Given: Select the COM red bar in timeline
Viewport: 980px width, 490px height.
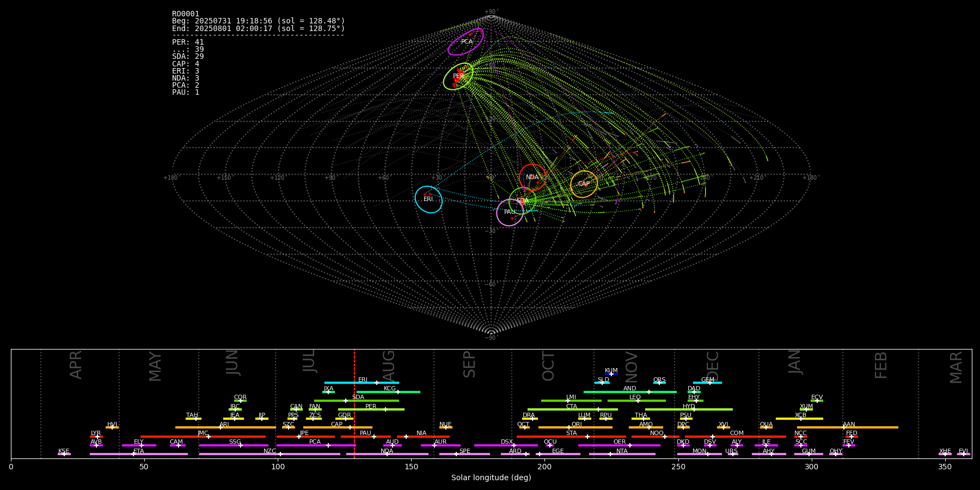Looking at the screenshot, I should coord(736,436).
